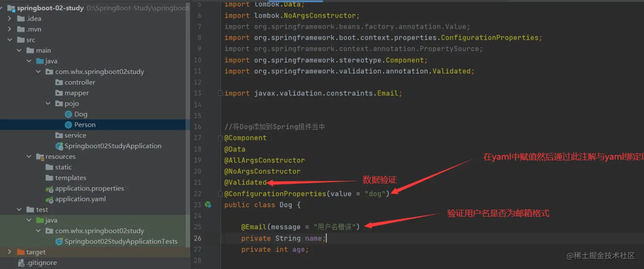Select the Person class in tree

pos(85,125)
